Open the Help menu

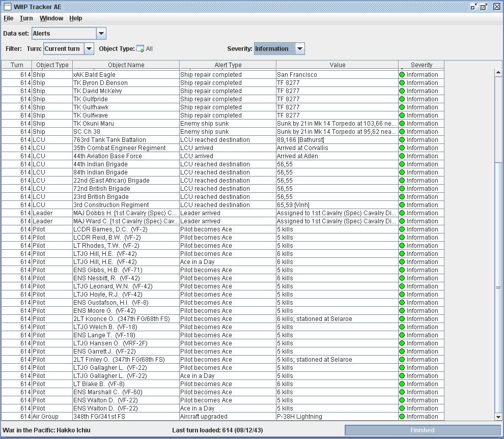pyautogui.click(x=75, y=18)
